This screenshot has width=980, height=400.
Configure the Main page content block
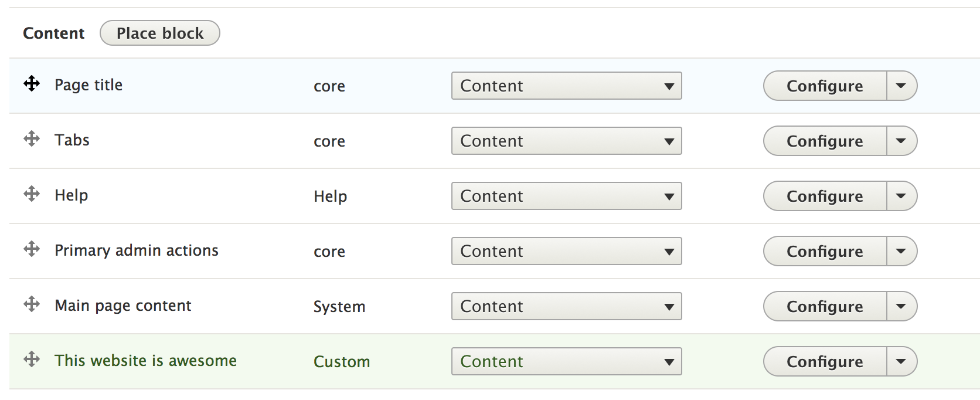tap(825, 306)
